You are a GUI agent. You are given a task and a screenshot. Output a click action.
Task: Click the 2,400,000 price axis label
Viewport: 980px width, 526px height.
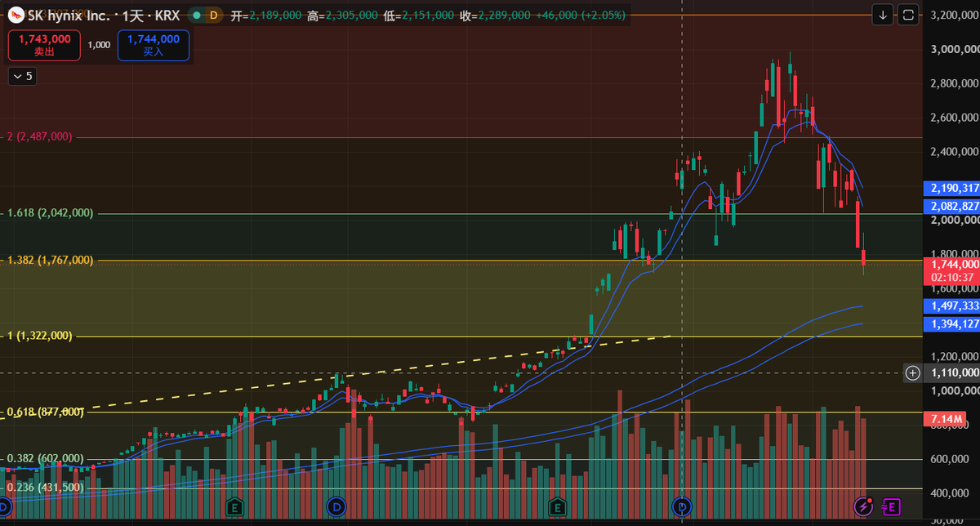955,152
